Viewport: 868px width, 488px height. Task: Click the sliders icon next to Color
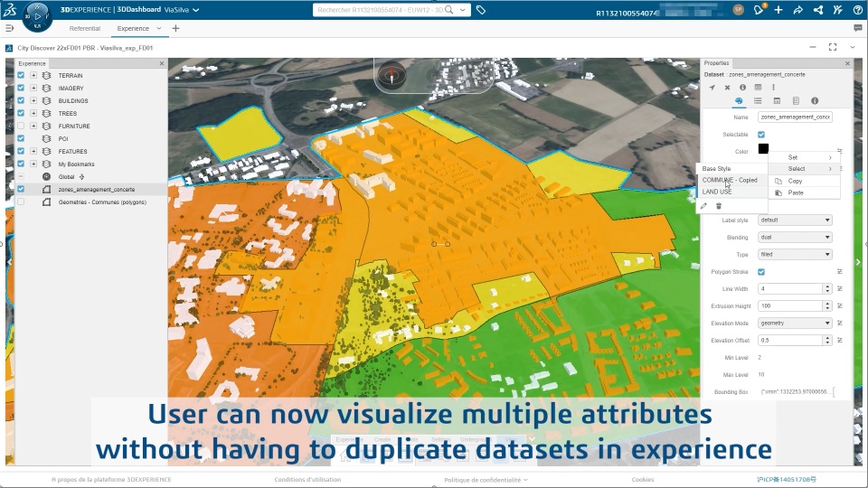pos(840,151)
